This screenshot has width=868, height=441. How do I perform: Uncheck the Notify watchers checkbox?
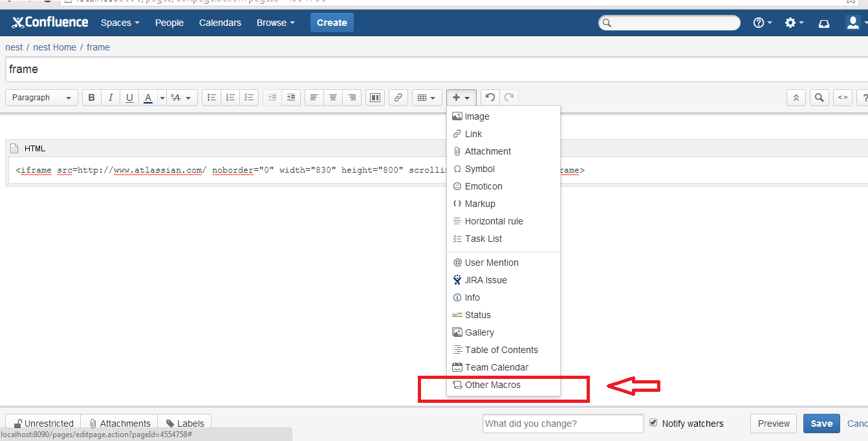point(654,423)
